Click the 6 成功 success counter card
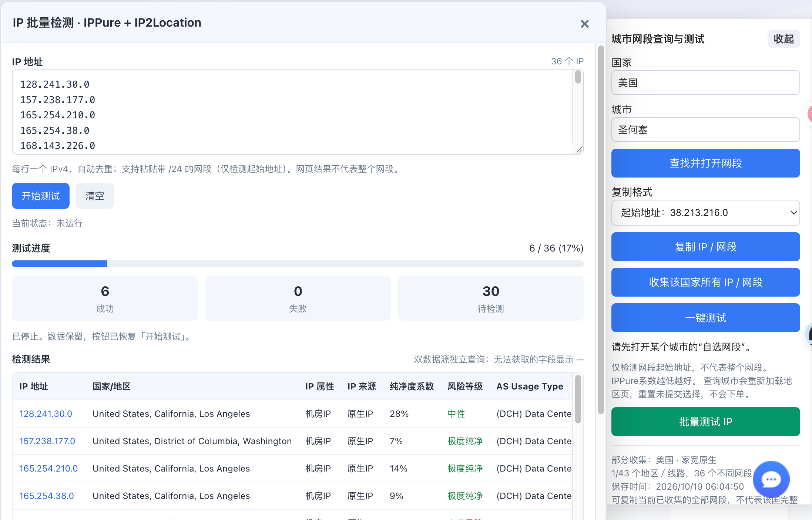The width and height of the screenshot is (812, 520). tap(105, 298)
